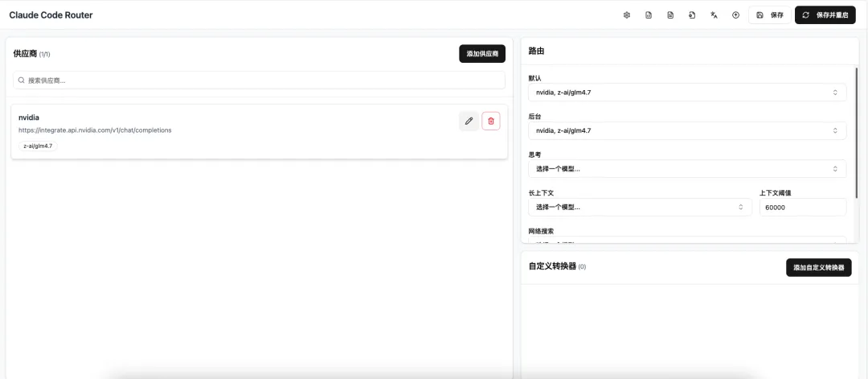Check for updates via circled arrow icon
Image resolution: width=868 pixels, height=379 pixels.
click(x=735, y=15)
